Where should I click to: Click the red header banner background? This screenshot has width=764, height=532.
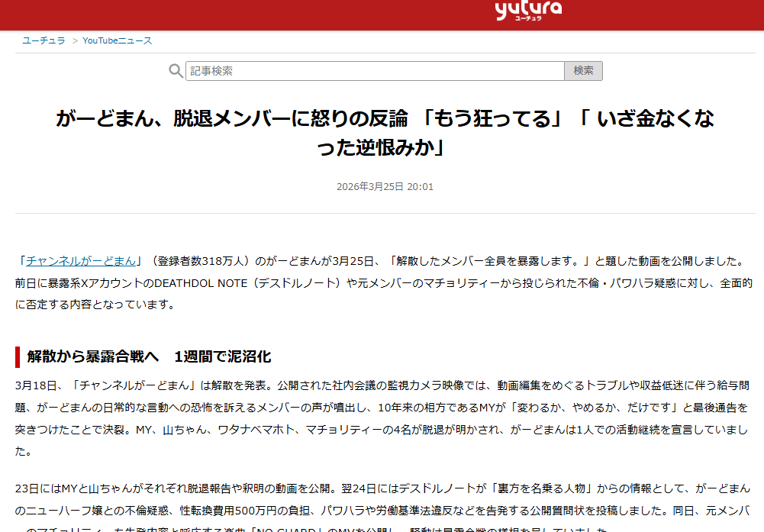pos(243,15)
